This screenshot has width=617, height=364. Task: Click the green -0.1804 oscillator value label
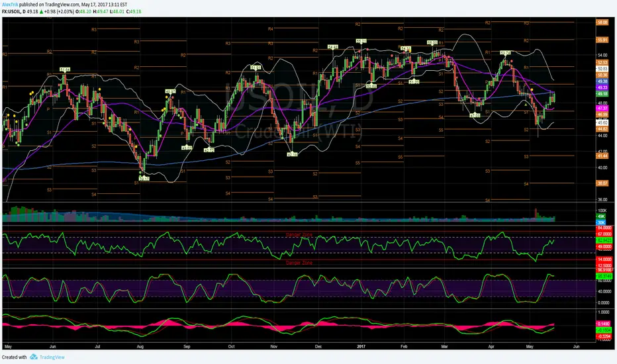[x=604, y=330]
